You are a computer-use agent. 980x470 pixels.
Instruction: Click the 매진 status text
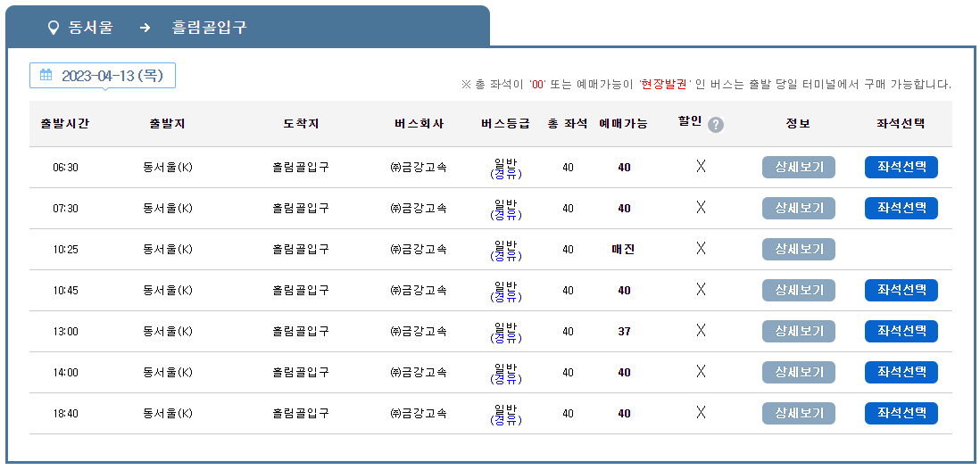[624, 250]
